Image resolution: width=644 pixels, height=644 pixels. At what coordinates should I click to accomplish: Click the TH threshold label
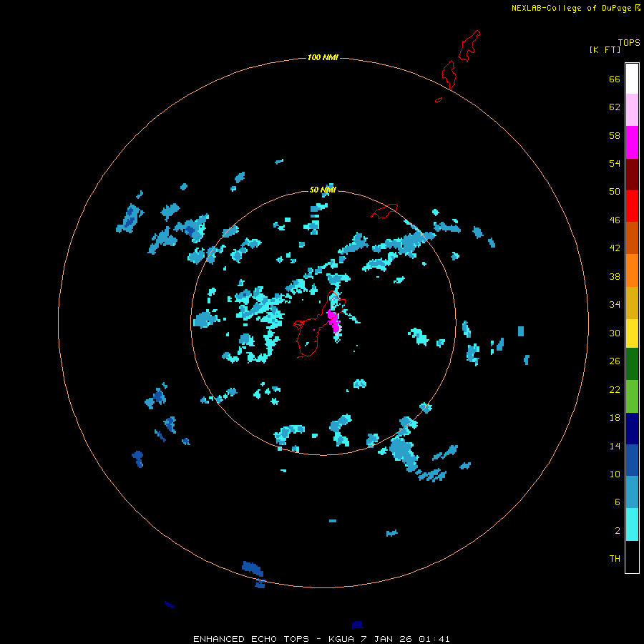pos(615,559)
